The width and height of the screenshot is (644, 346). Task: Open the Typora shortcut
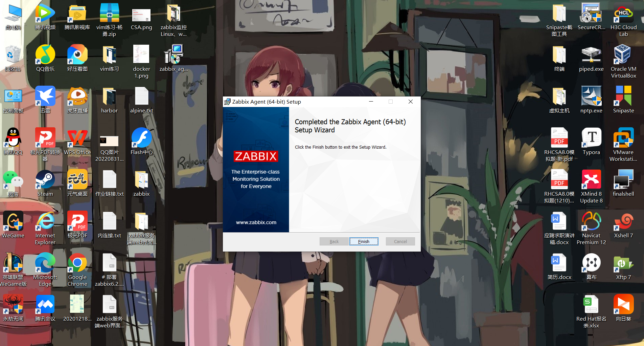coord(591,142)
